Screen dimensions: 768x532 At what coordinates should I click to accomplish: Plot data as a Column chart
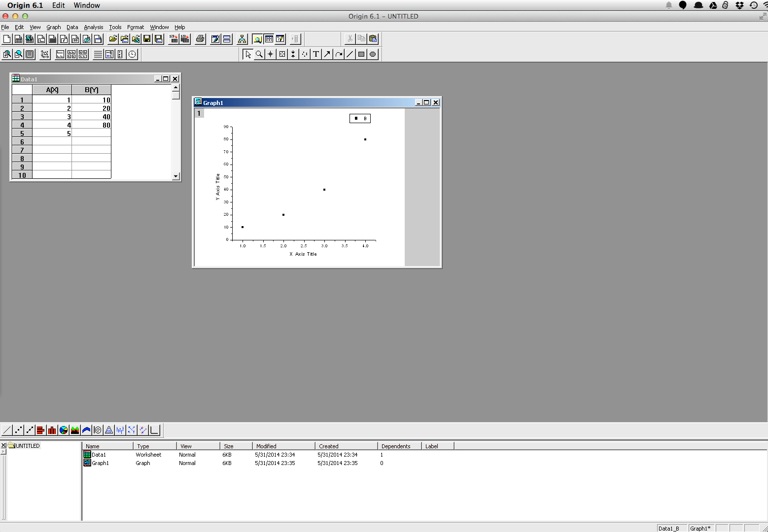[x=52, y=430]
